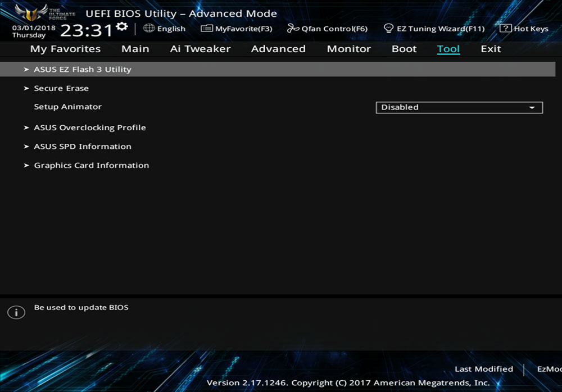Open ASUS SPD Information entry
This screenshot has height=392, width=562.
(x=83, y=147)
